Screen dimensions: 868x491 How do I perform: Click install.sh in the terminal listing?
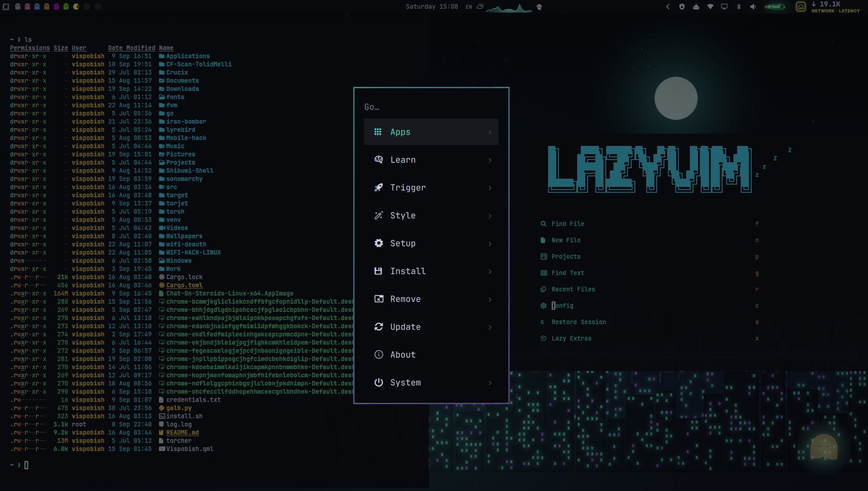coord(184,416)
